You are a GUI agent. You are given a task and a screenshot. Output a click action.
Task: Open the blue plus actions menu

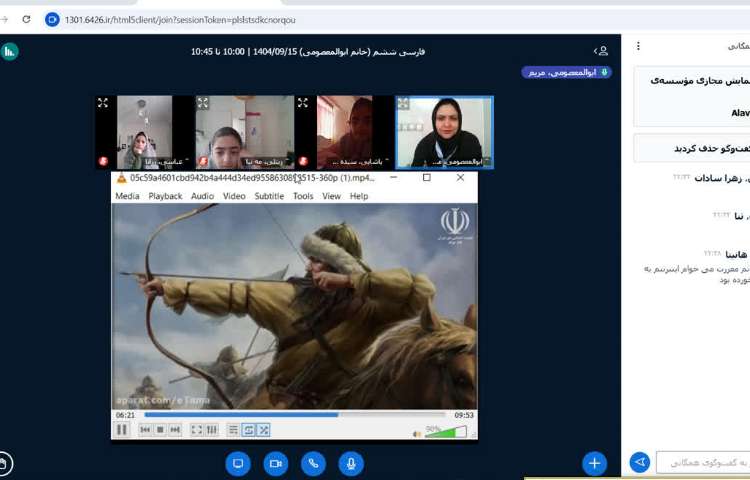pyautogui.click(x=594, y=463)
